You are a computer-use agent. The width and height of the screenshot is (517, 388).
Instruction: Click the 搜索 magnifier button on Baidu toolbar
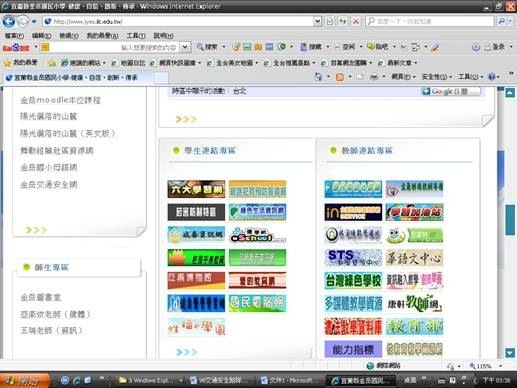pos(207,47)
